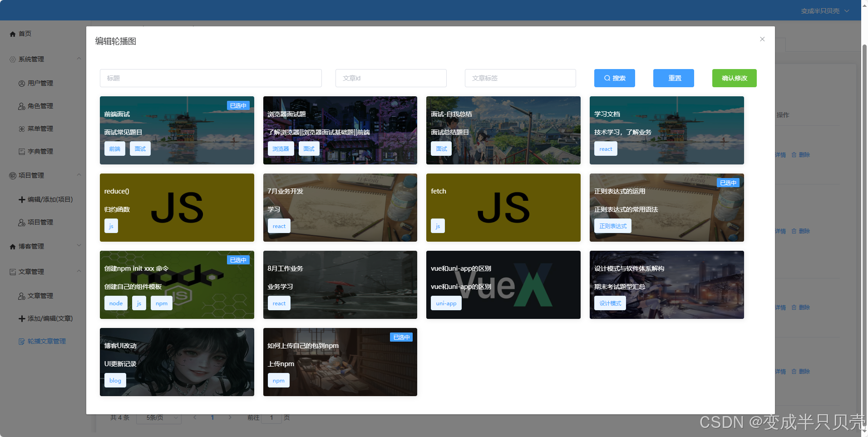The width and height of the screenshot is (868, 437).
Task: Click the 首页 home icon in sidebar
Action: tap(12, 34)
